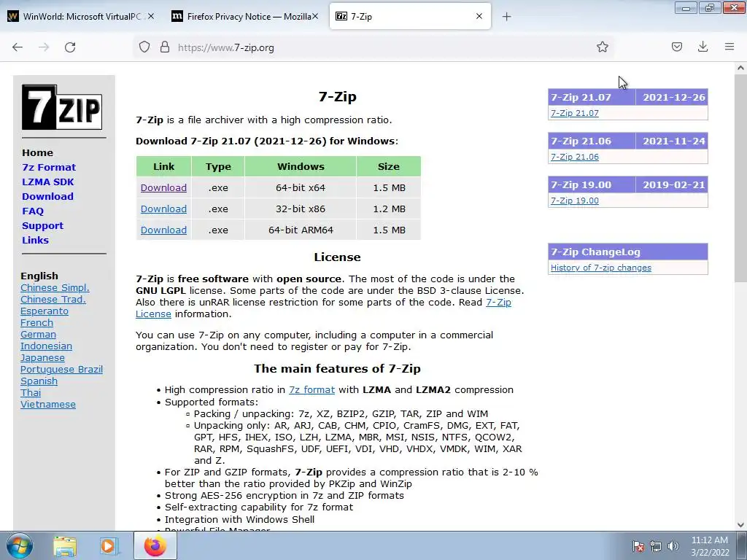The image size is (747, 560).
Task: Download the 64-bit x64 installer
Action: tap(163, 187)
